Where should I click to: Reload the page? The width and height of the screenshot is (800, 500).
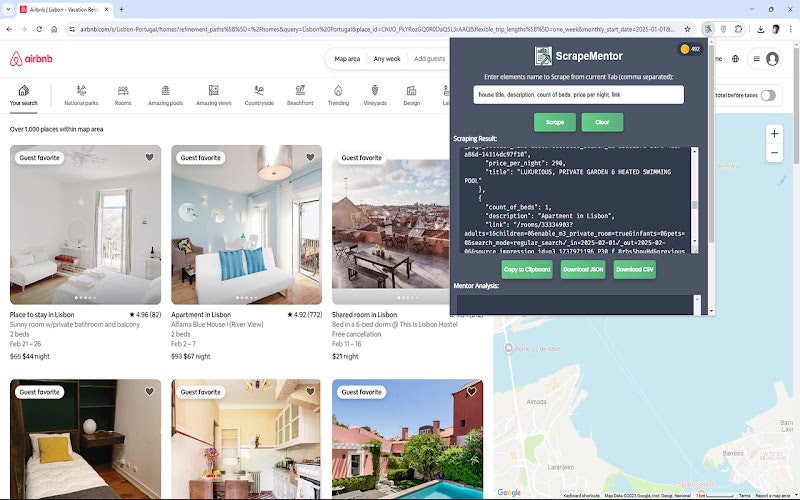click(39, 29)
